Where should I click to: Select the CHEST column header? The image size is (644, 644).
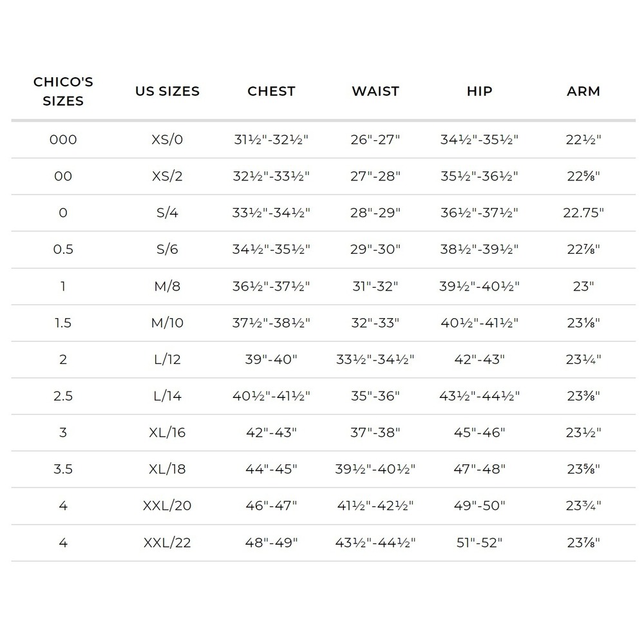(x=271, y=91)
